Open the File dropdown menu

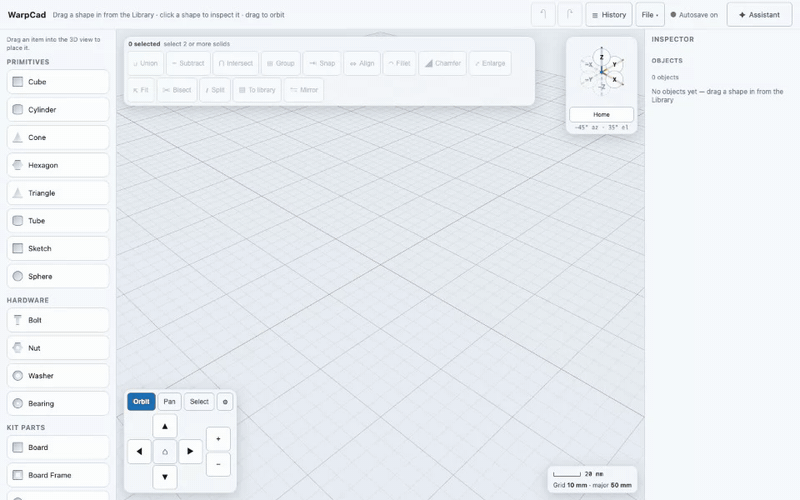pyautogui.click(x=650, y=14)
